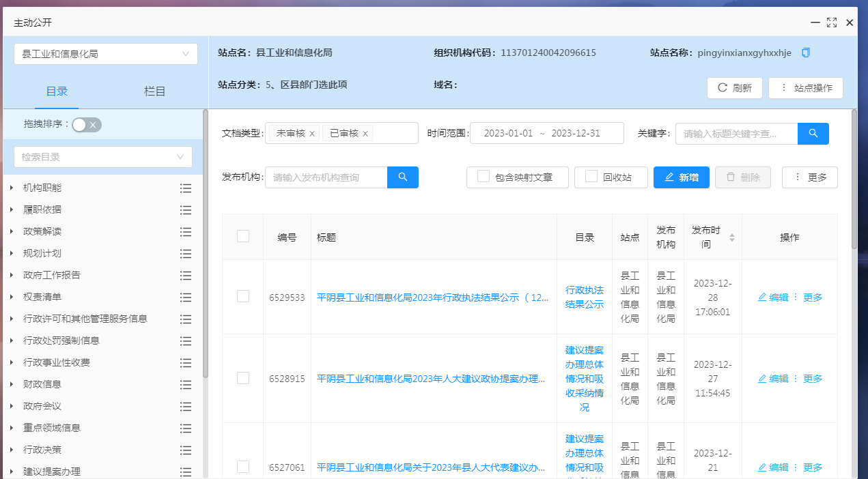Expand the 政府工作报告 tree node

[12, 276]
